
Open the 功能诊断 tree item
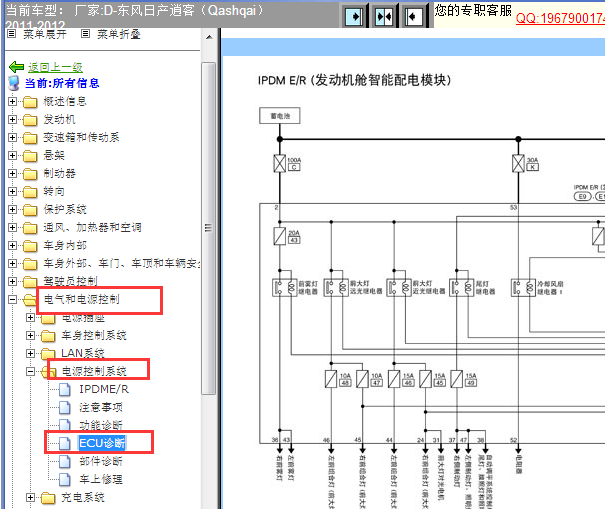(101, 426)
